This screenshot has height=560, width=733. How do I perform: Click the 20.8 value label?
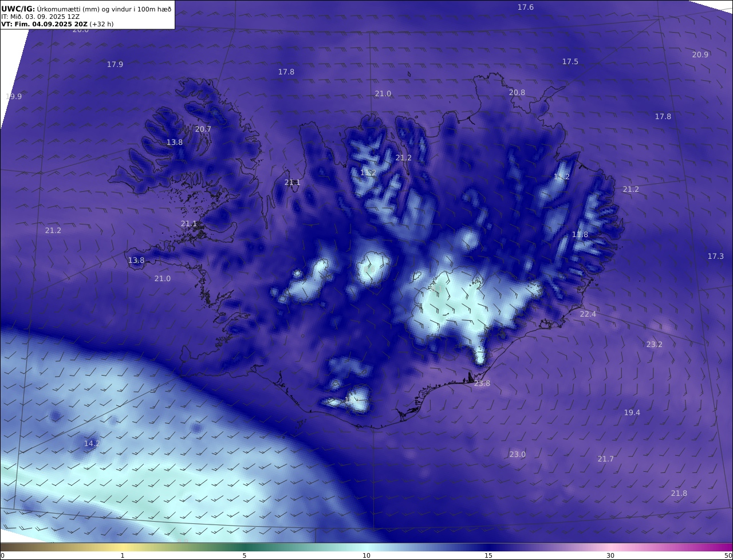pyautogui.click(x=517, y=92)
